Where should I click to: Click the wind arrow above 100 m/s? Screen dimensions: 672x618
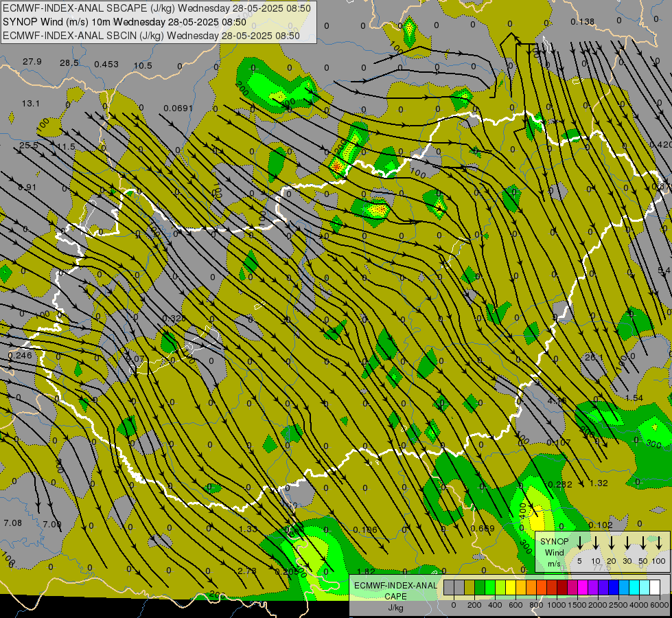[x=659, y=542]
